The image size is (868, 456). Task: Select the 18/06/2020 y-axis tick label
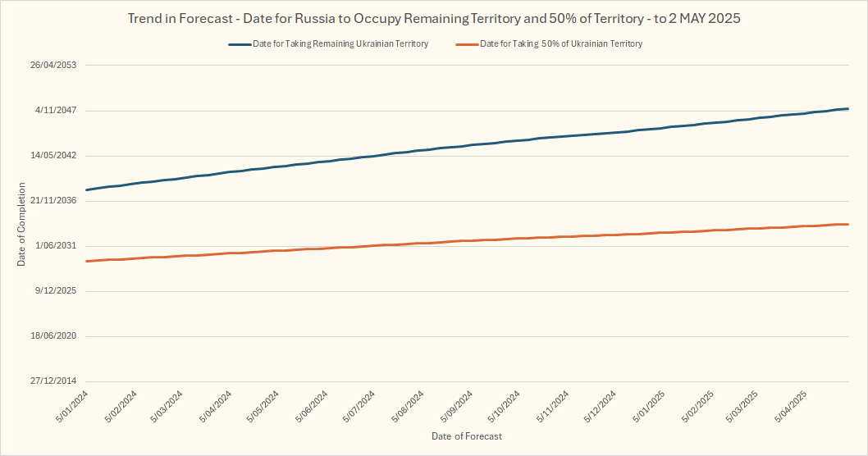pos(53,336)
